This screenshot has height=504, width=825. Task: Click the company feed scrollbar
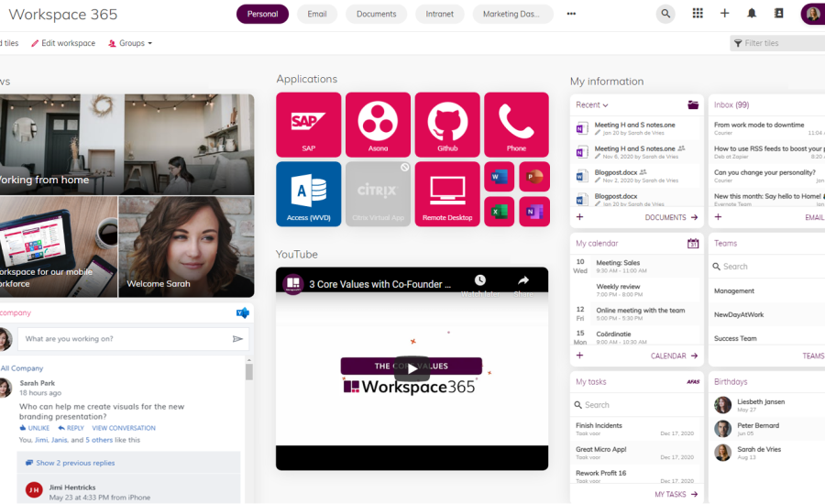click(248, 371)
